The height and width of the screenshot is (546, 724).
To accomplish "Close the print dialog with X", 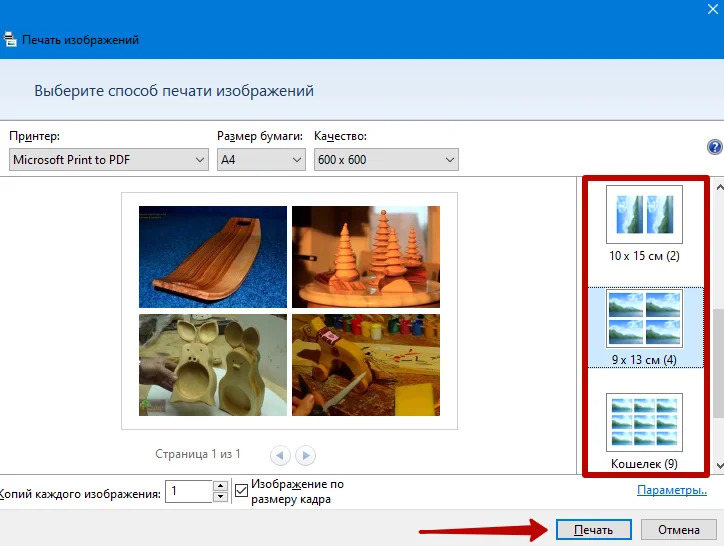I will [x=713, y=9].
